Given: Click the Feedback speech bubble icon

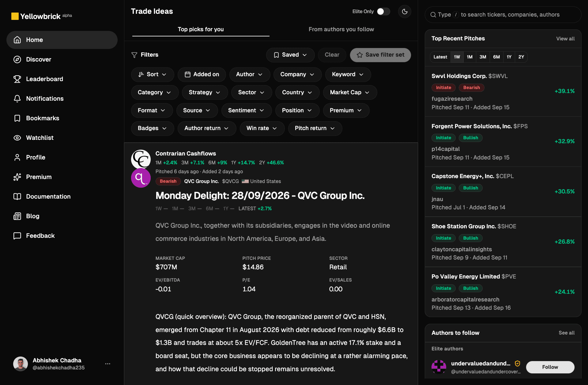Looking at the screenshot, I should point(17,236).
